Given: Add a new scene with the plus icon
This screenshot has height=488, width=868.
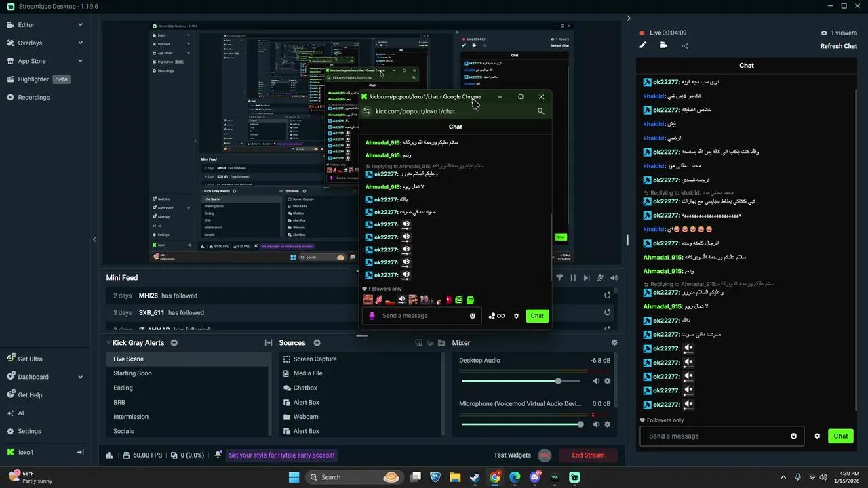Looking at the screenshot, I should [174, 343].
